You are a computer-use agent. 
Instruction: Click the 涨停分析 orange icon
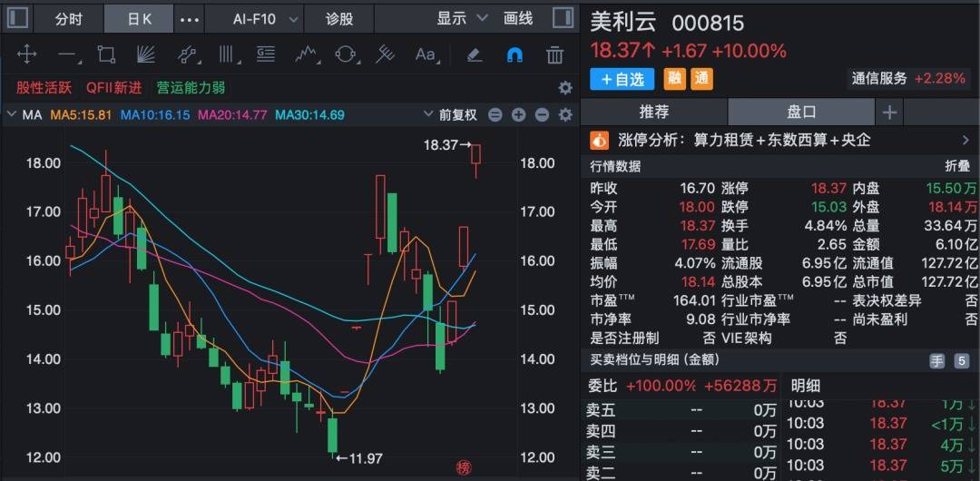point(599,140)
